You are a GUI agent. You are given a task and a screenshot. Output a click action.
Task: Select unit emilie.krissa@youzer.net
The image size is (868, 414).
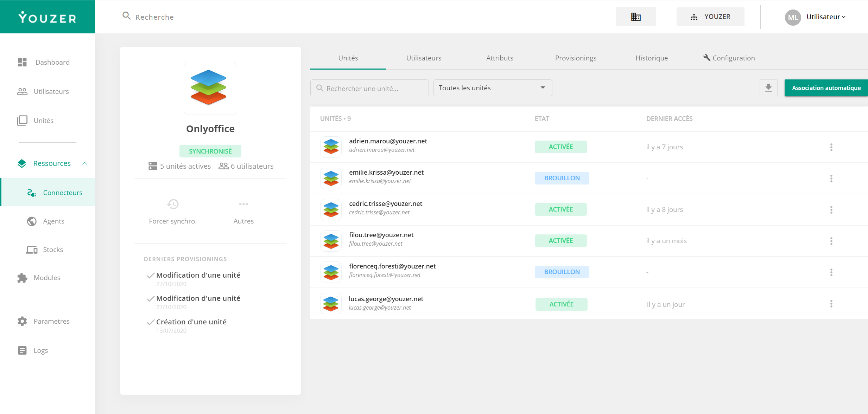click(x=386, y=172)
